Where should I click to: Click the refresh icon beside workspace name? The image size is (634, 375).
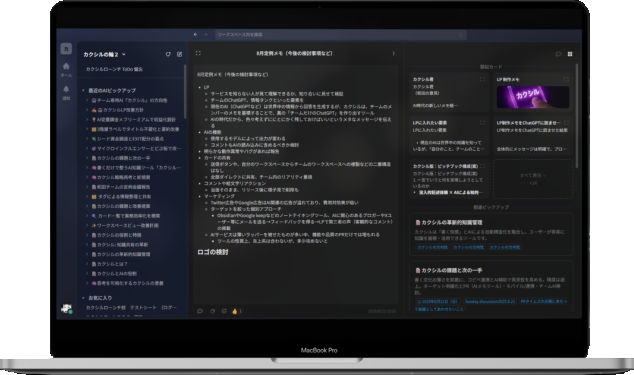click(168, 54)
